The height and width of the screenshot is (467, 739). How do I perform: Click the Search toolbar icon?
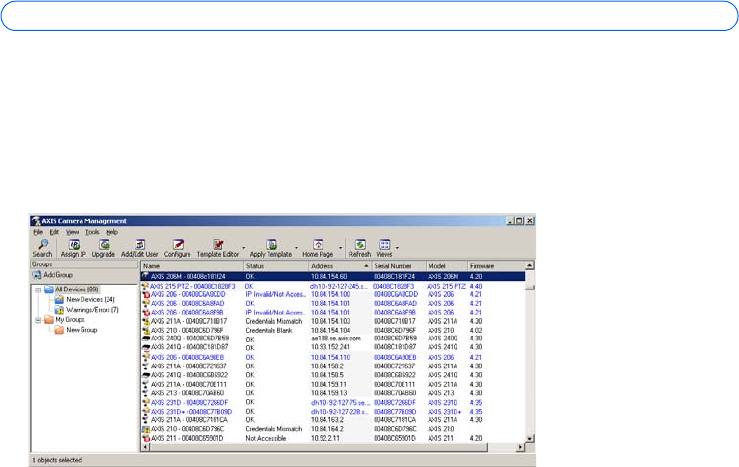(42, 246)
